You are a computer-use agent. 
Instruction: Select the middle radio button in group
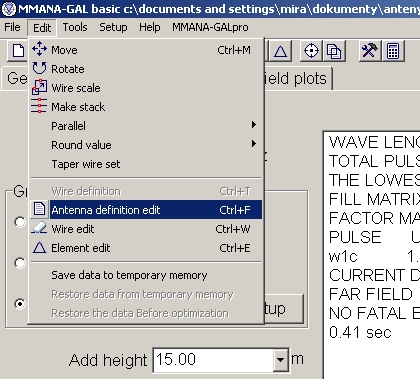pyautogui.click(x=20, y=263)
